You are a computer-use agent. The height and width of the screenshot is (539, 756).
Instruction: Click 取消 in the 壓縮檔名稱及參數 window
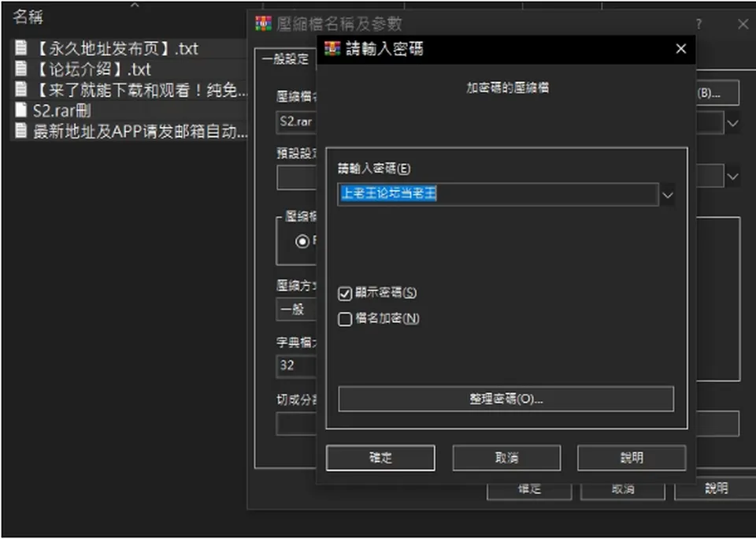coord(623,489)
